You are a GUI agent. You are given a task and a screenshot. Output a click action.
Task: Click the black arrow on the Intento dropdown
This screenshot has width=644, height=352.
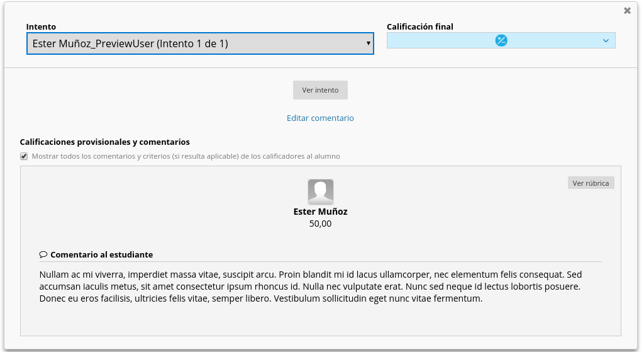click(368, 43)
